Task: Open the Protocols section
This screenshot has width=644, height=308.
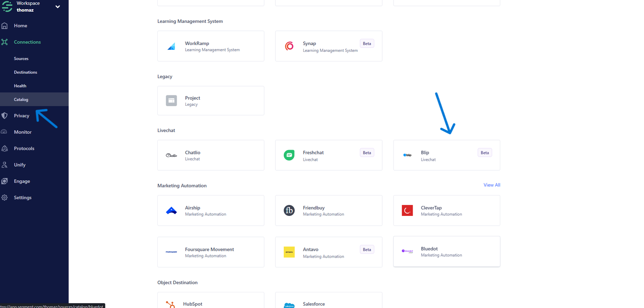Action: pos(24,148)
